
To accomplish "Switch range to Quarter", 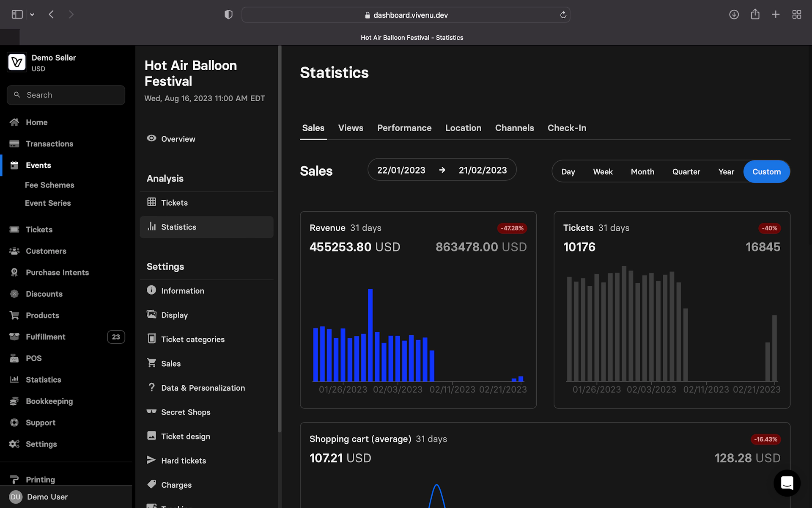I will click(686, 172).
